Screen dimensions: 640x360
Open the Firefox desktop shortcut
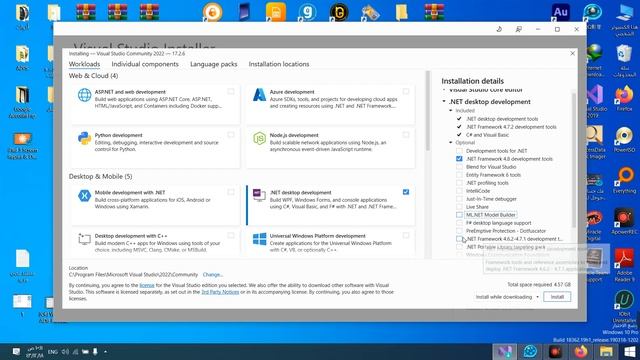coord(624,98)
